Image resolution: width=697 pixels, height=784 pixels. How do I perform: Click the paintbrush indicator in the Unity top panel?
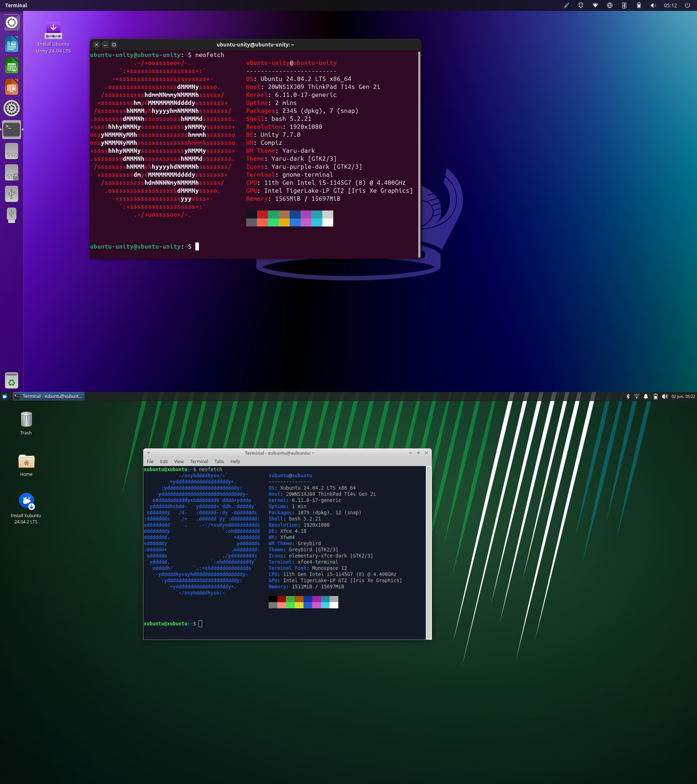[x=566, y=5]
